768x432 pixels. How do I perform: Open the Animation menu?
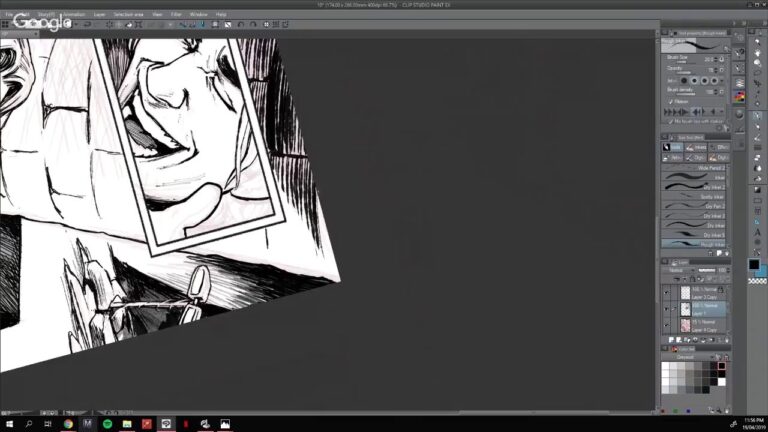click(x=74, y=15)
